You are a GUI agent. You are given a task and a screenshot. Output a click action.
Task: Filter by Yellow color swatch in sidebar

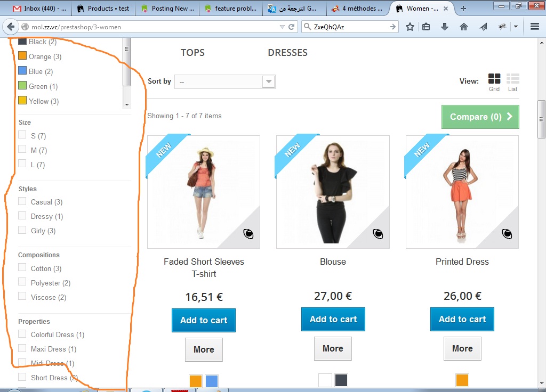[22, 100]
